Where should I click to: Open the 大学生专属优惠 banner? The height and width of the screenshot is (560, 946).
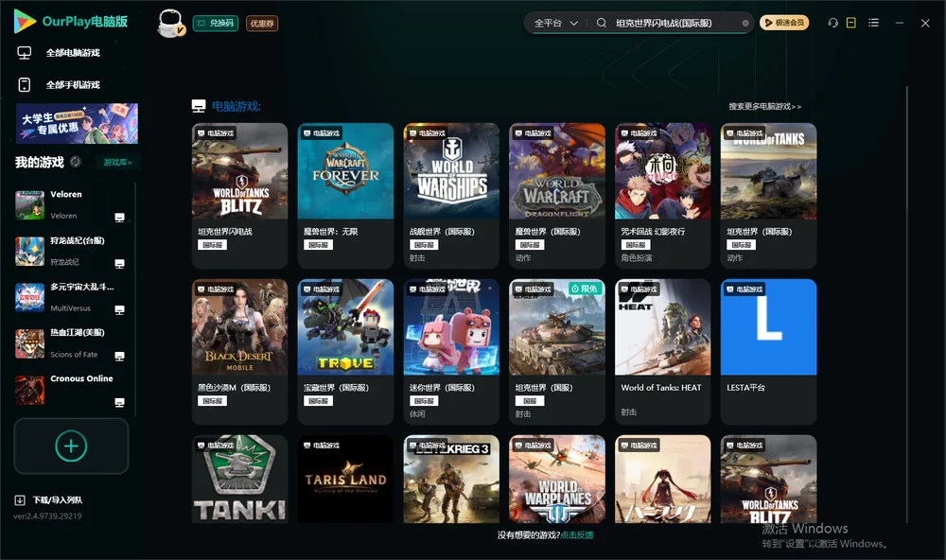[x=77, y=123]
